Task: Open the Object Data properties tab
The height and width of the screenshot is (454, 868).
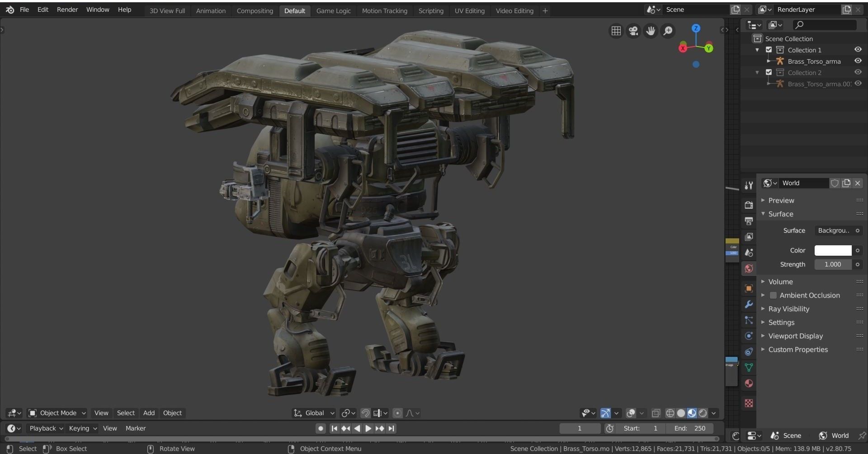Action: point(749,367)
